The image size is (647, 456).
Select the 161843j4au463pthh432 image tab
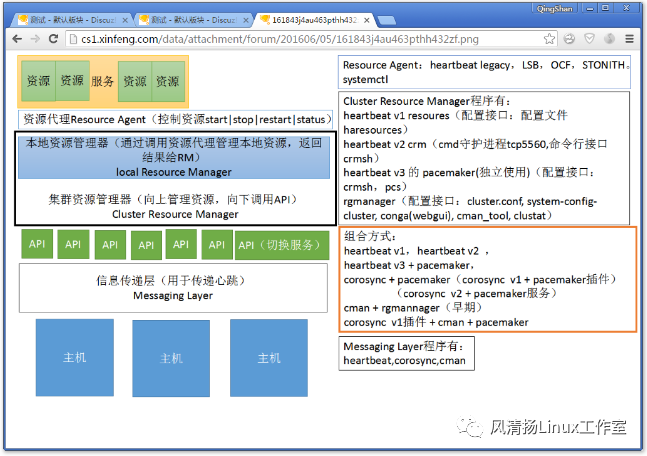tap(314, 20)
